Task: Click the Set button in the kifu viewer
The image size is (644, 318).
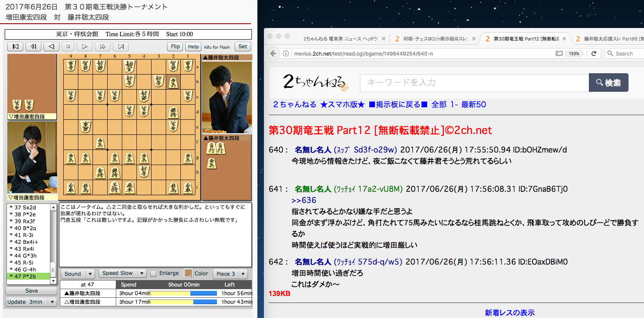Action: click(243, 47)
